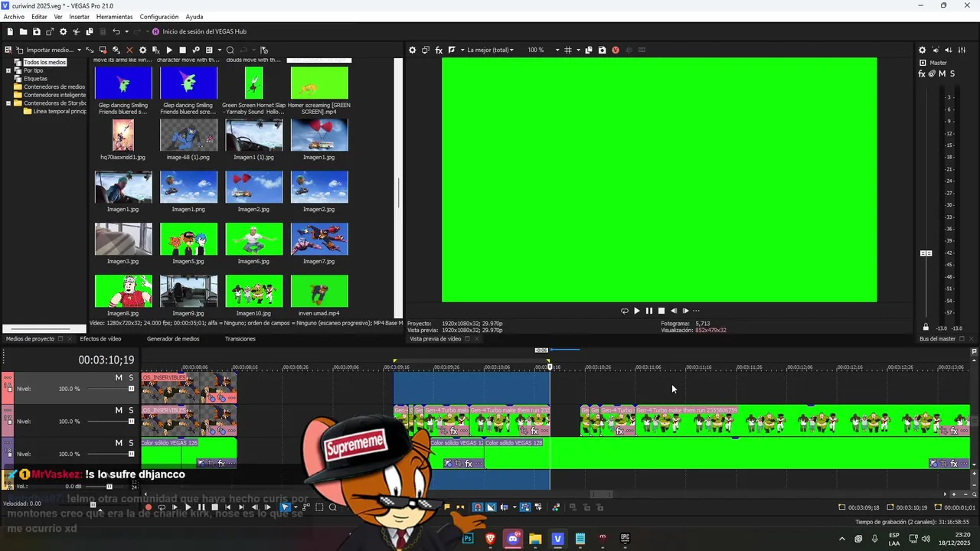
Task: Solo the Master bus
Action: tap(952, 73)
